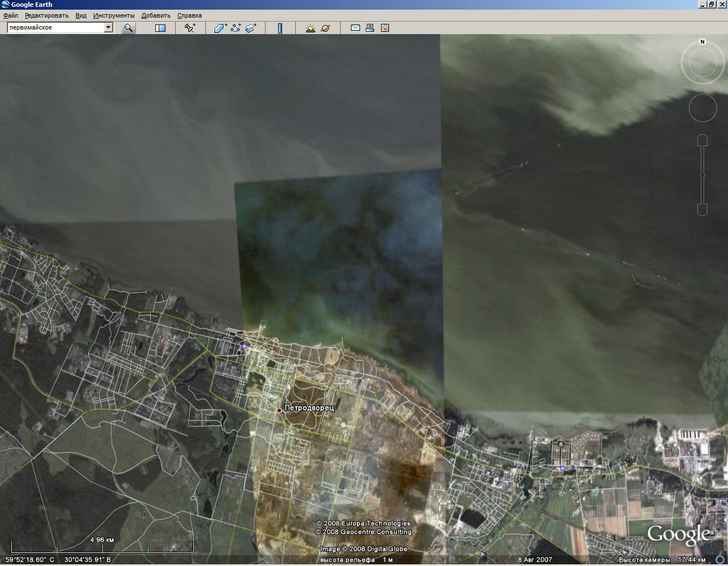Add an image overlay
This screenshot has height=566, width=728.
[x=251, y=28]
